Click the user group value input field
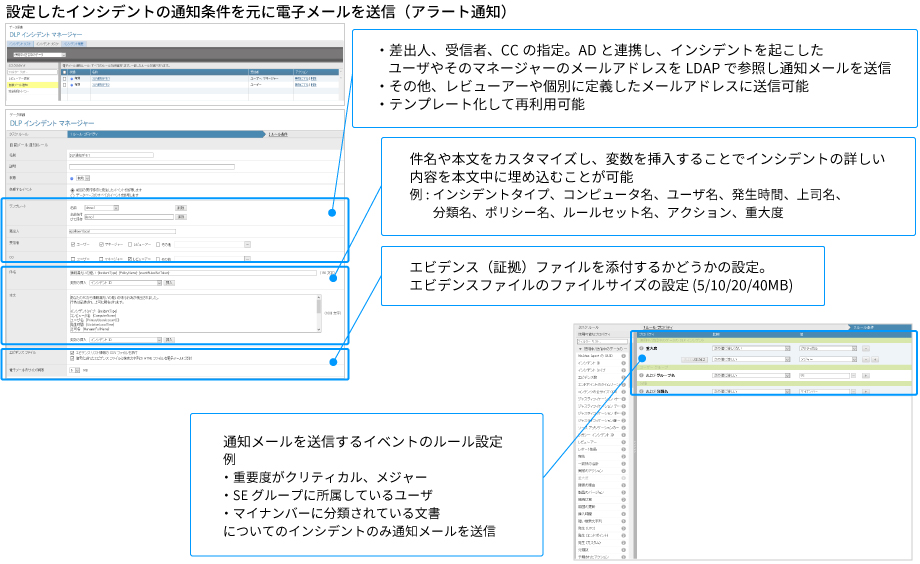This screenshot has width=920, height=564. click(824, 376)
